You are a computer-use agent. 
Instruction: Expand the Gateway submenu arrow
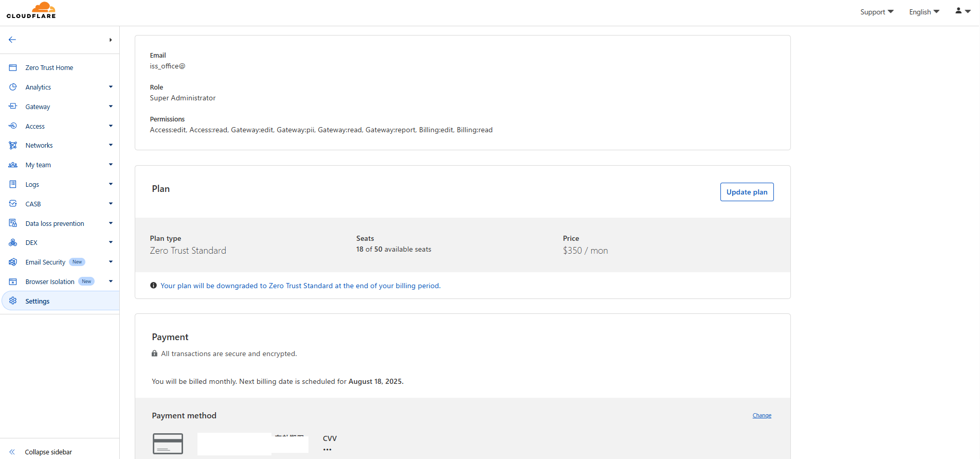click(111, 107)
